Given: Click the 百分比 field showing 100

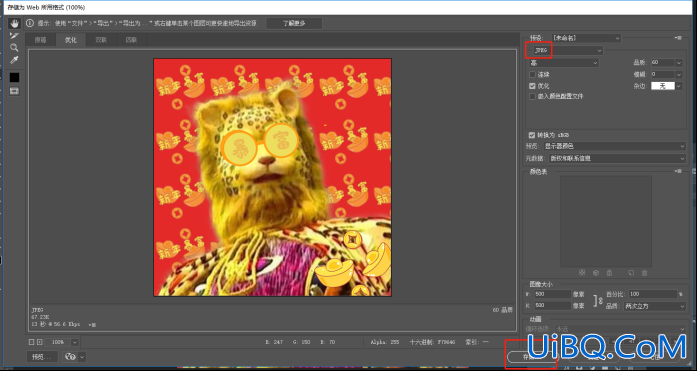Looking at the screenshot, I should click(653, 294).
